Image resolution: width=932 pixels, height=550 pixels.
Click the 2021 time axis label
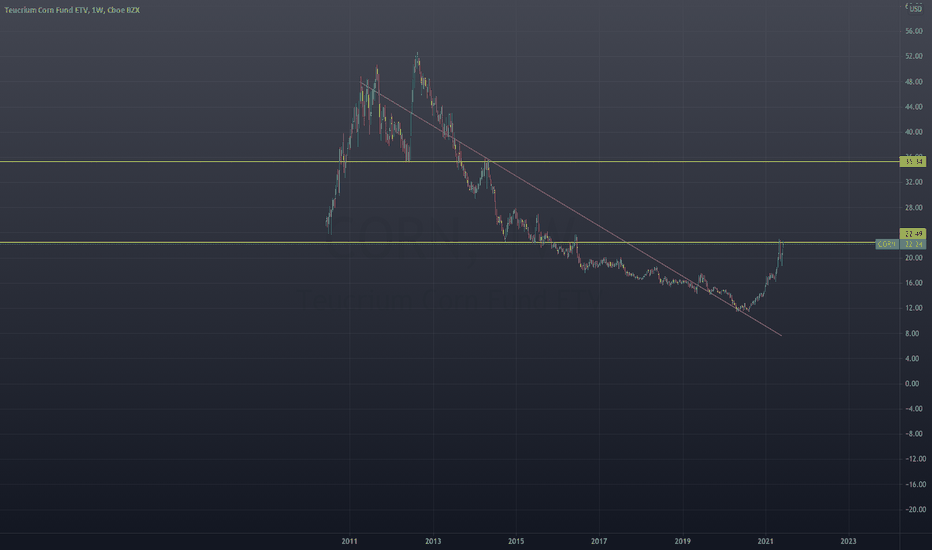pos(766,541)
